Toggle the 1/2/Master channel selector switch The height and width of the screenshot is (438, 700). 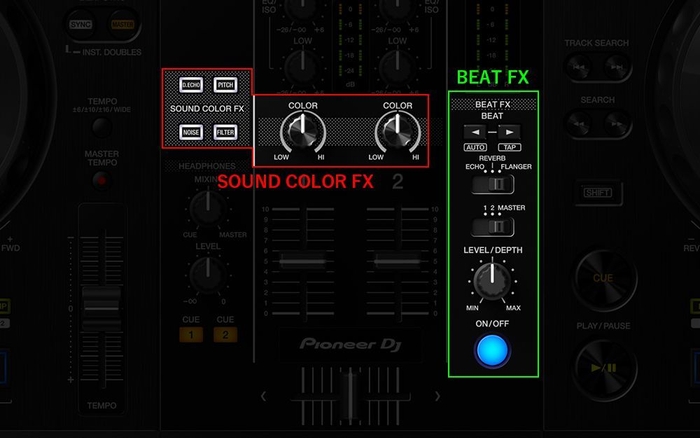(493, 227)
